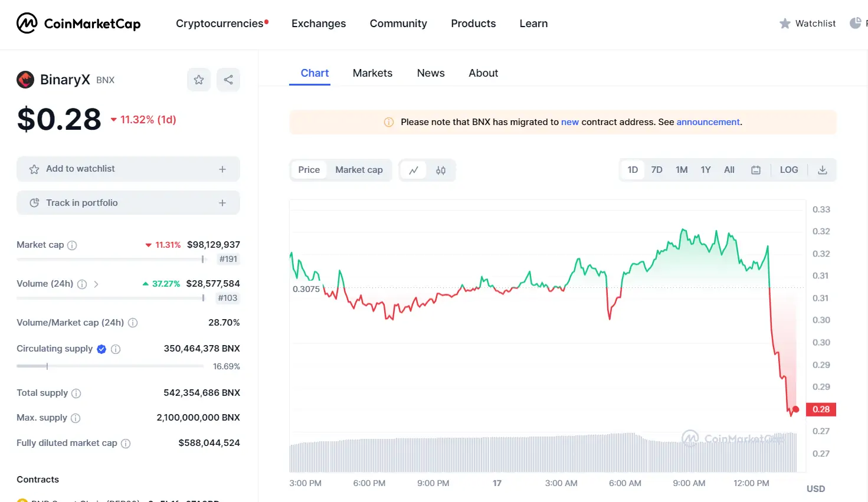Screen dimensions: 868x502
Task: Select the 1M time range
Action: coord(682,170)
